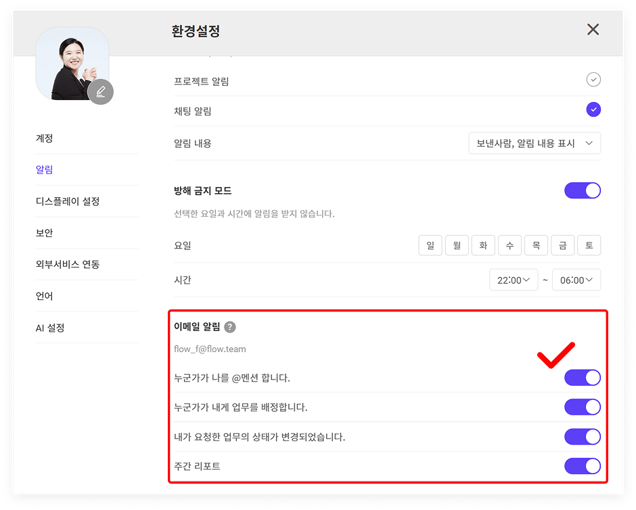Open the 알림 내용 dropdown
Viewport: 636px width, 510px height.
[x=534, y=143]
